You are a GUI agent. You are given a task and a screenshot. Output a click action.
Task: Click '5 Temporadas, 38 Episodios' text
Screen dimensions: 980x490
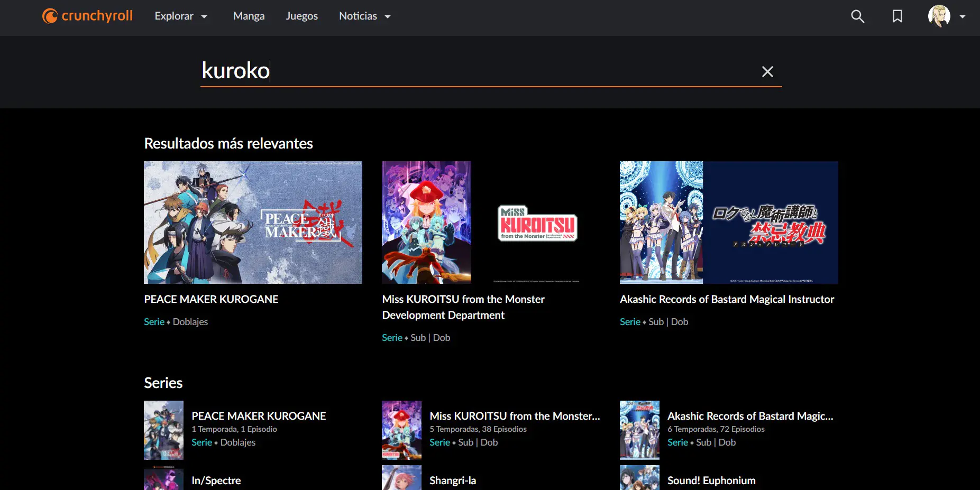click(x=478, y=429)
